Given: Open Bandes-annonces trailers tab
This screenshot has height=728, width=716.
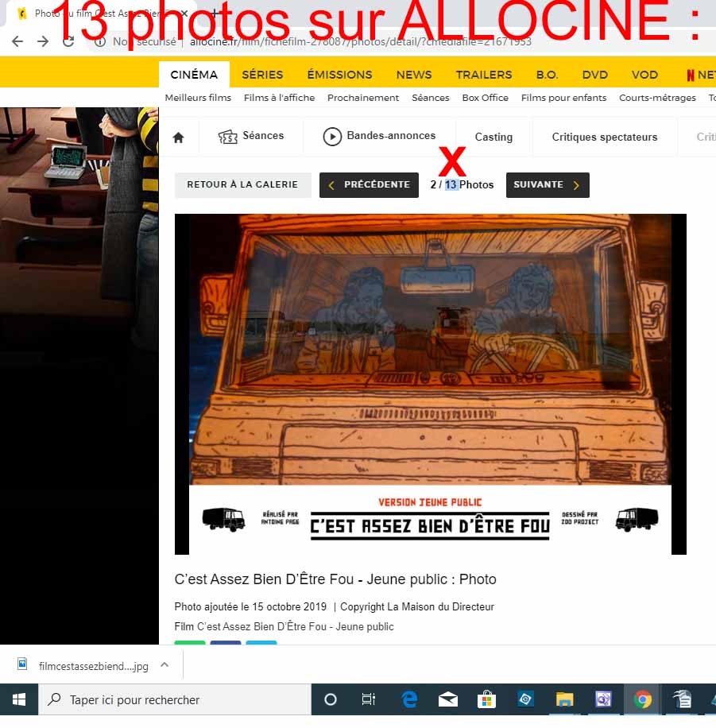Looking at the screenshot, I should pos(379,137).
